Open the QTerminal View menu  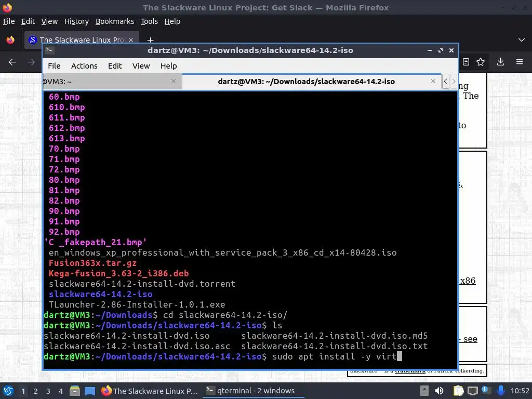tap(141, 66)
